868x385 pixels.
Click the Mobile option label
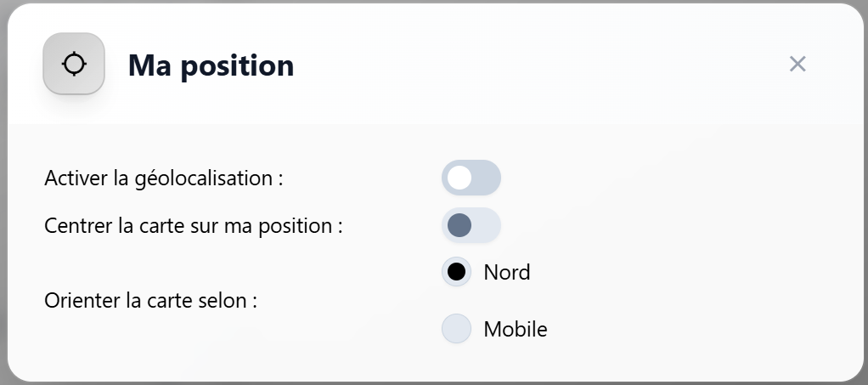(516, 329)
